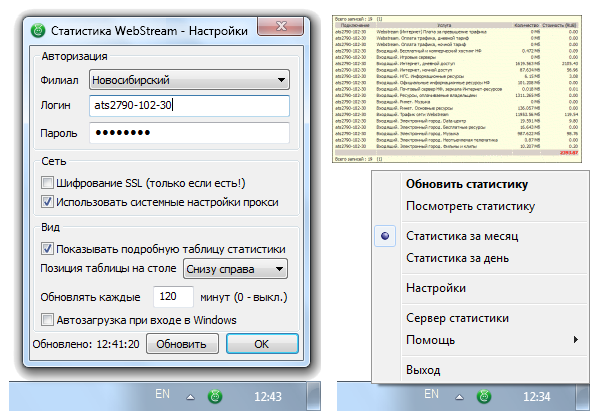600x420 pixels.
Task: Click WebStream tray icon beside the 12:34 clock
Action: (x=484, y=397)
